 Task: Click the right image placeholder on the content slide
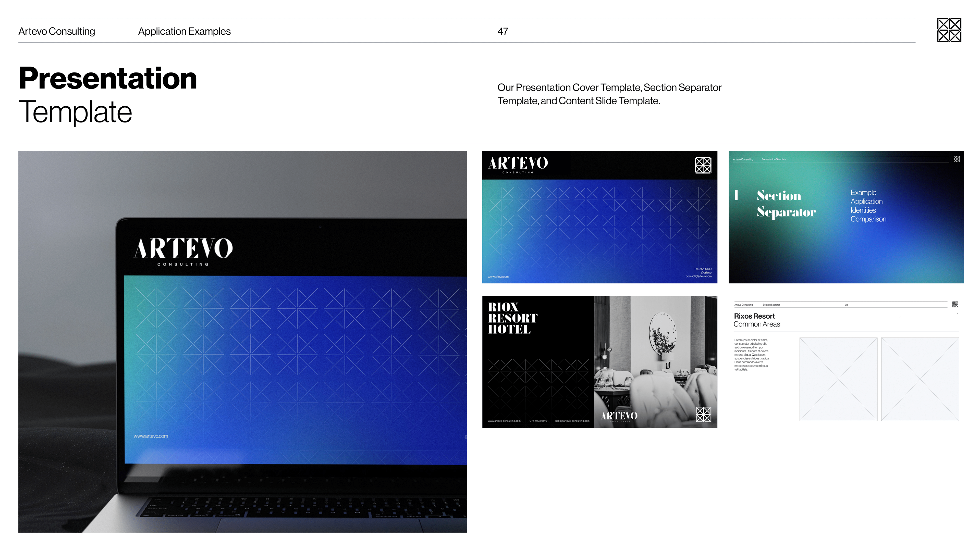coord(920,379)
